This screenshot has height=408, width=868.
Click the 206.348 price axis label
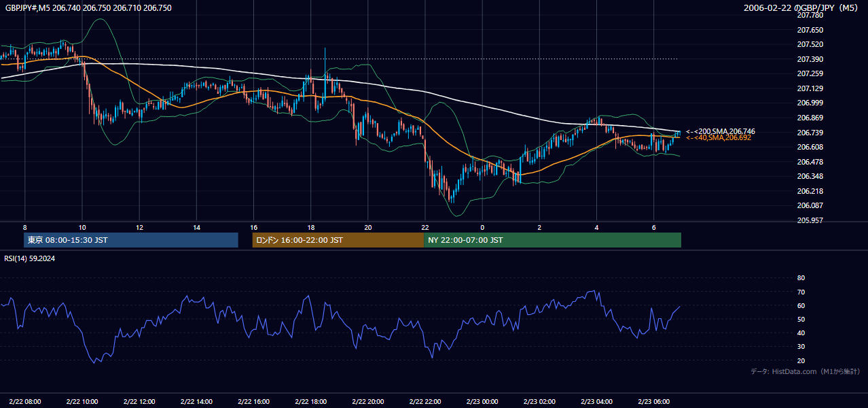810,176
